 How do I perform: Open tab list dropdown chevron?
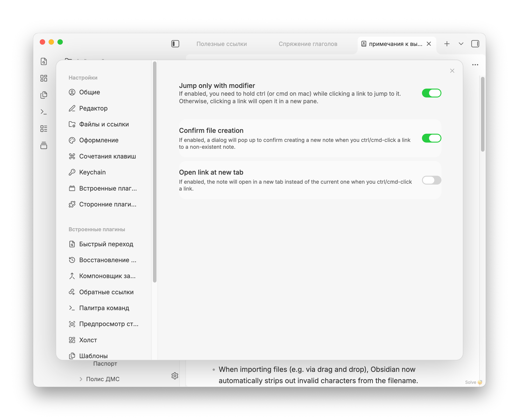pos(461,44)
